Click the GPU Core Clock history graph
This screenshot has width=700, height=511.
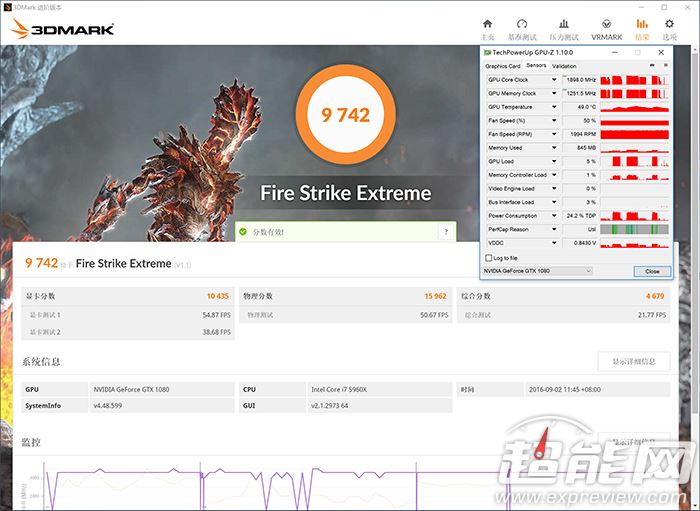(634, 80)
